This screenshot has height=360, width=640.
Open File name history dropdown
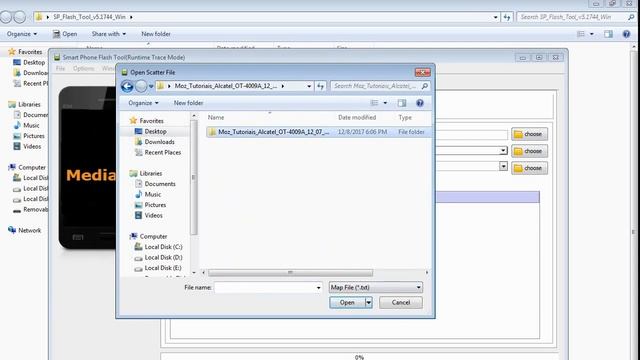[x=318, y=288]
